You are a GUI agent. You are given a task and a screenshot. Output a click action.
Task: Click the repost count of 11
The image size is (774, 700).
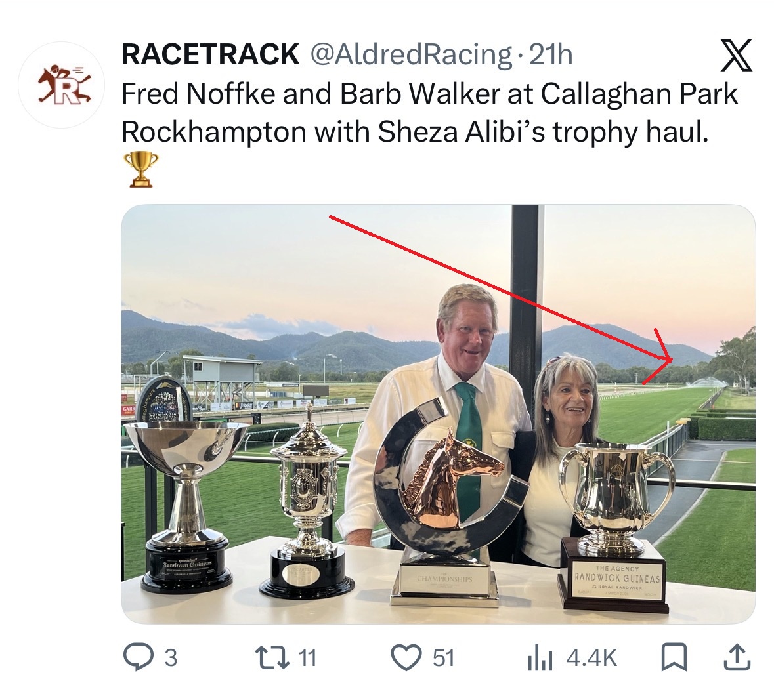click(x=307, y=657)
